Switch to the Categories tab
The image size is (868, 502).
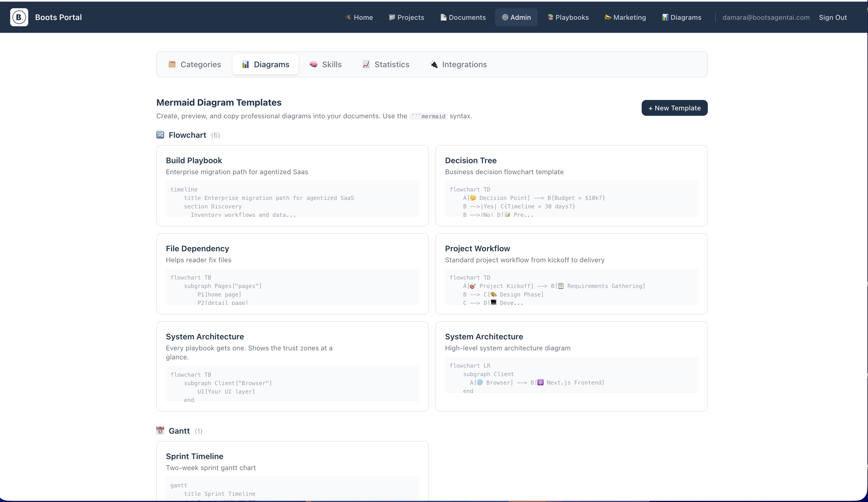point(194,65)
